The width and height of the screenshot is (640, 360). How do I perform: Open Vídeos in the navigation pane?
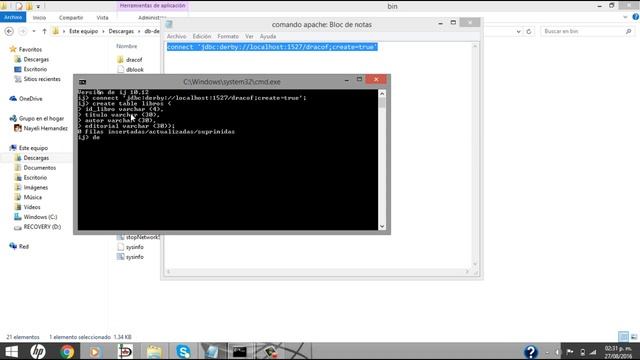pos(32,207)
